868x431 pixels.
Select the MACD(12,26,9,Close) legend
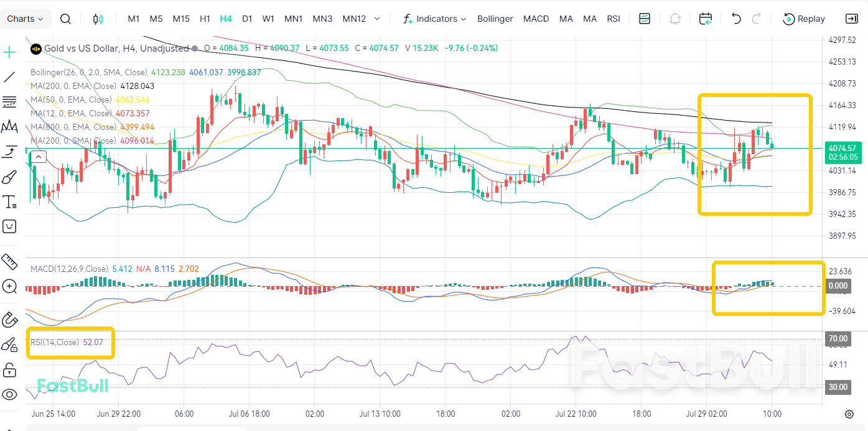(69, 269)
